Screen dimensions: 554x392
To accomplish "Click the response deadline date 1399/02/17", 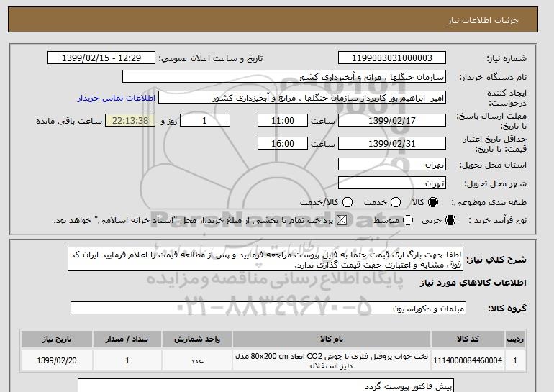I will click(x=392, y=120).
